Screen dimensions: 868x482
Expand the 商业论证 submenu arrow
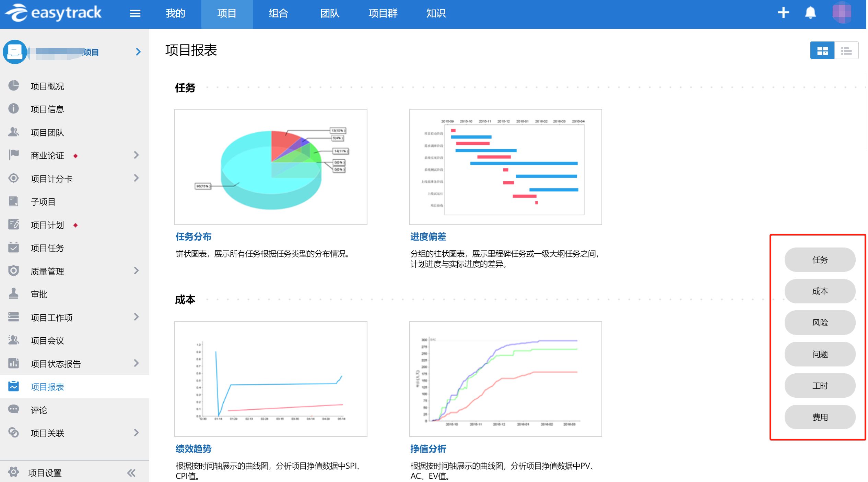click(137, 155)
